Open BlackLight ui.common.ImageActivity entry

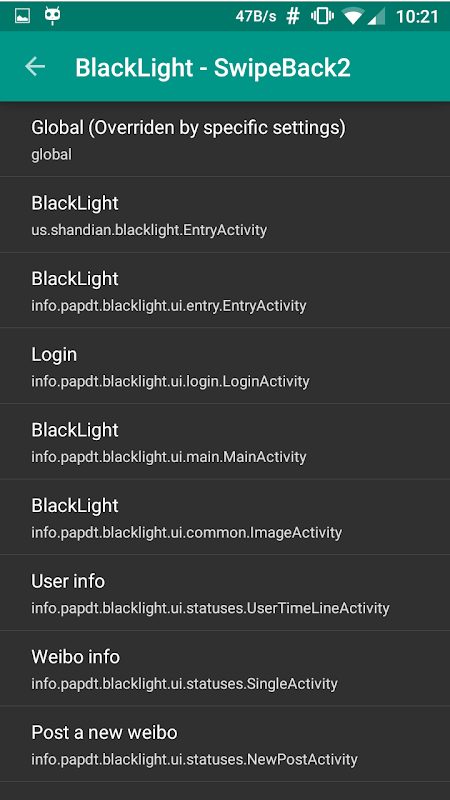[225, 517]
